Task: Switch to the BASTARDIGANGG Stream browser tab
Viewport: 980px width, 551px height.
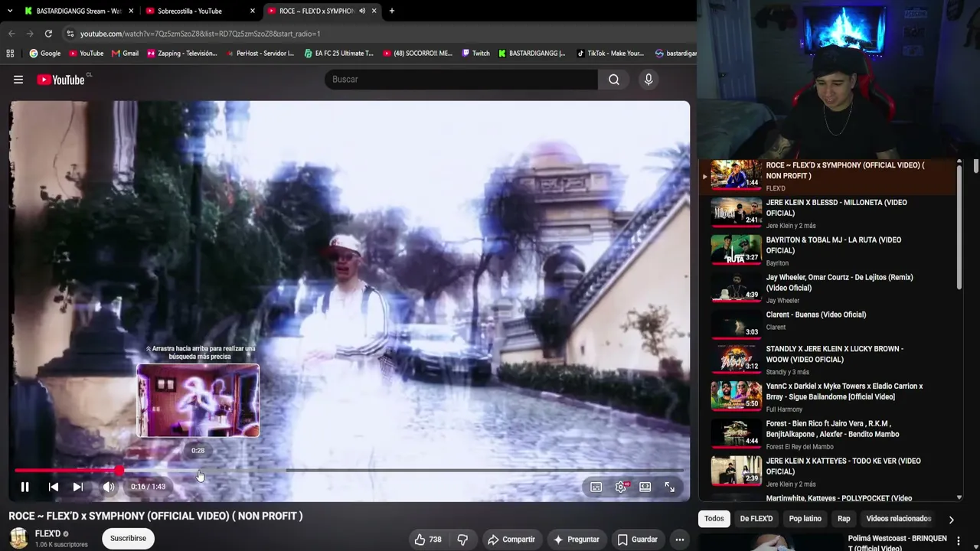Action: pyautogui.click(x=79, y=11)
